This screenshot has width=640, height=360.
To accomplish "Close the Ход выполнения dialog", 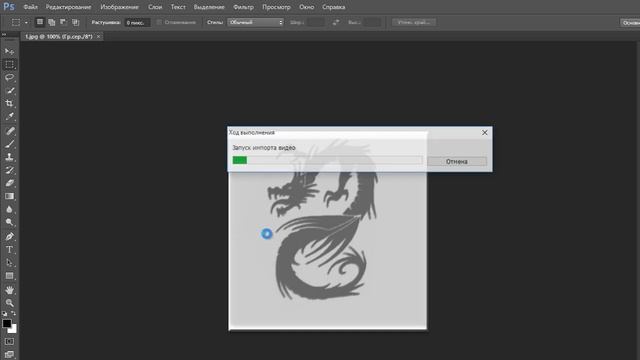I will click(x=484, y=133).
